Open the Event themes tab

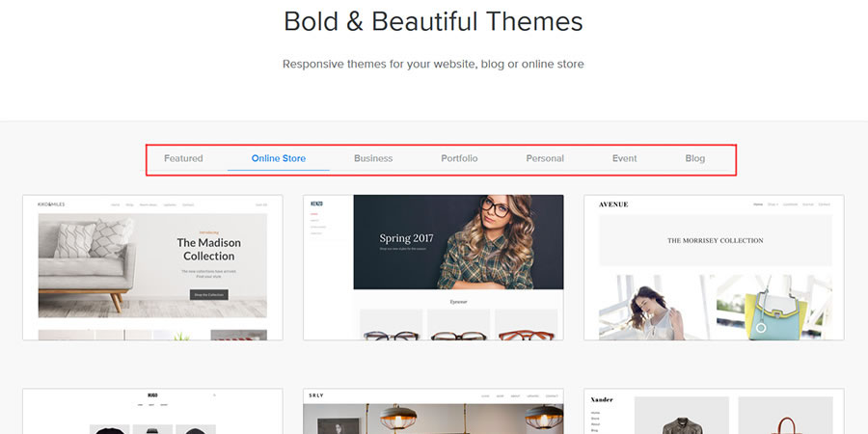(624, 158)
